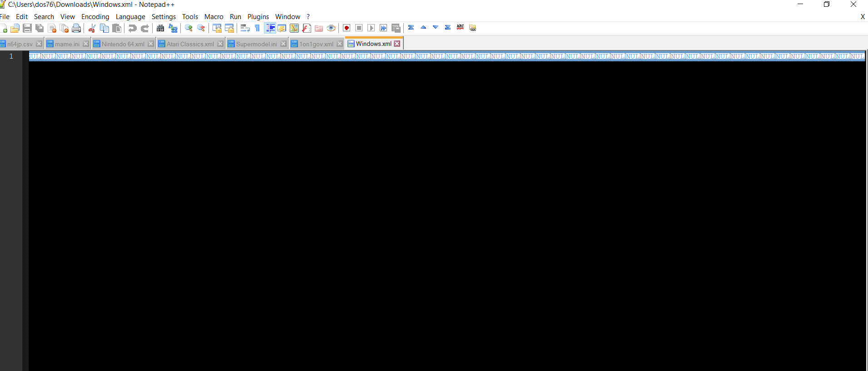Viewport: 868px width, 371px height.
Task: Open the Language menu
Action: 130,17
